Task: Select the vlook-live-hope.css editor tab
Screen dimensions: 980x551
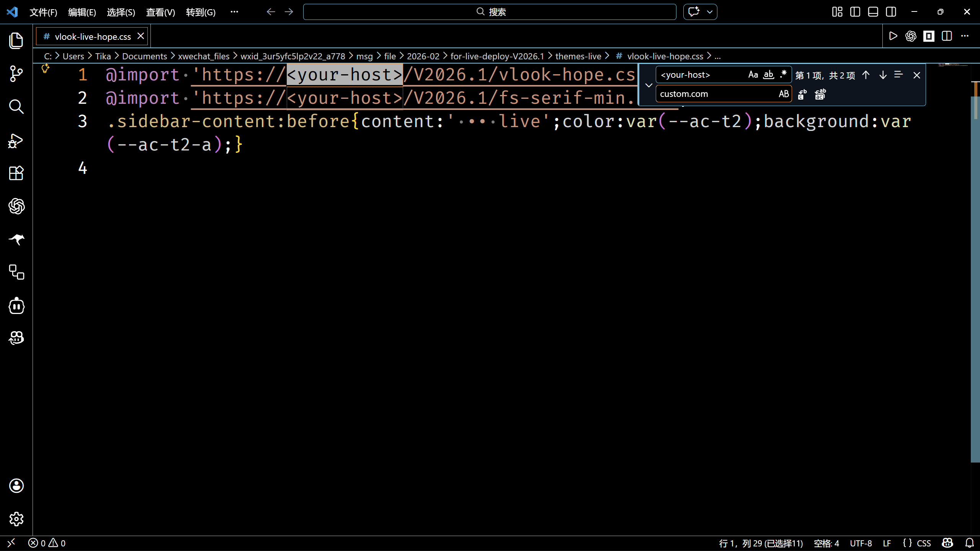Action: pyautogui.click(x=92, y=36)
